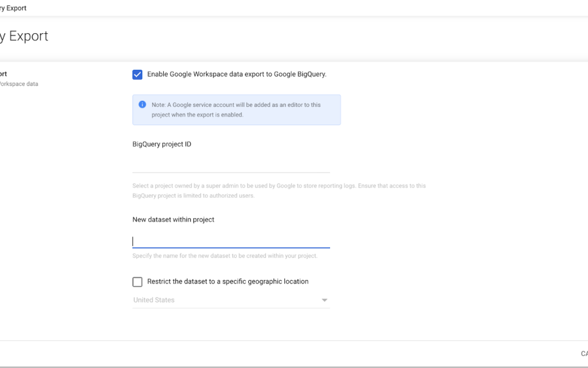588x368 pixels.
Task: Click the 'BigQuery project ID' label
Action: [162, 144]
